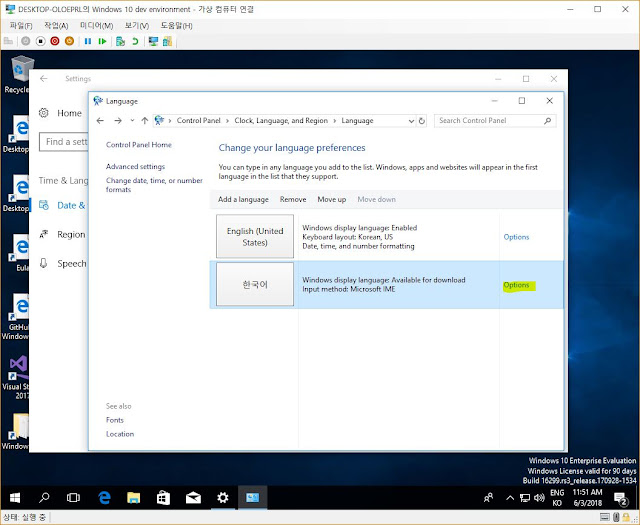Show hidden tray icons chevron
The image size is (640, 525).
pos(510,498)
